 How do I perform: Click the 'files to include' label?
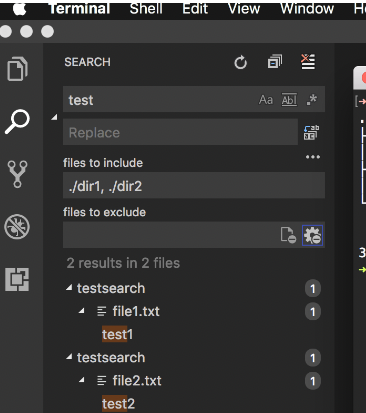click(x=103, y=163)
